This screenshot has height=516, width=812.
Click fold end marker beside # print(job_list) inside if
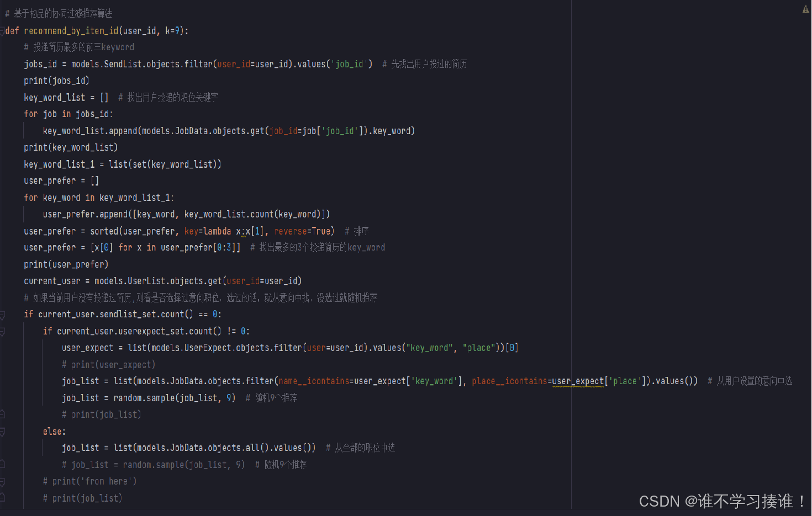(2, 414)
